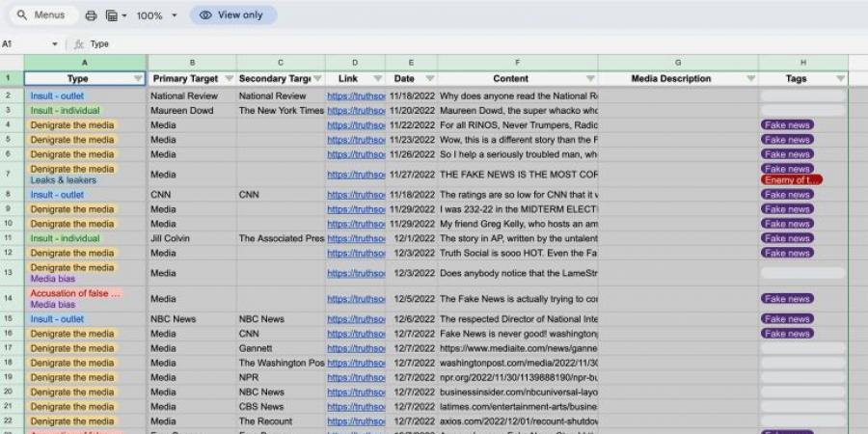The image size is (868, 434).
Task: Select cell 'The Recount'
Action: click(281, 421)
